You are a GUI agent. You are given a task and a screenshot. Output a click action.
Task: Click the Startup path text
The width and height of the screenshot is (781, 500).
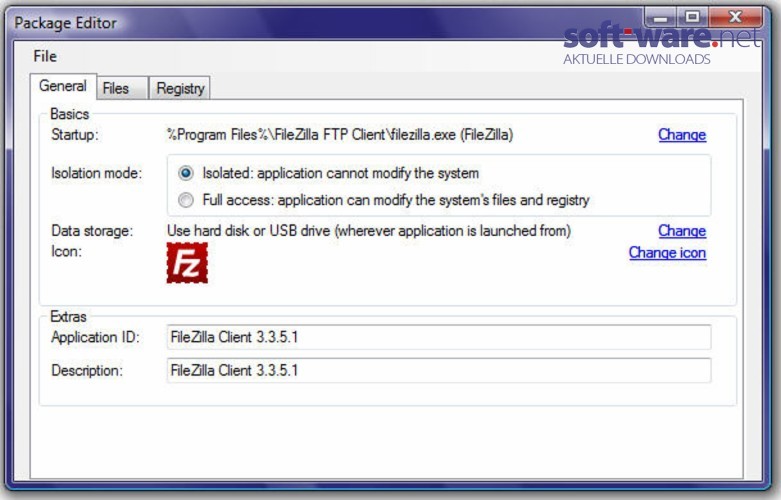click(x=340, y=134)
